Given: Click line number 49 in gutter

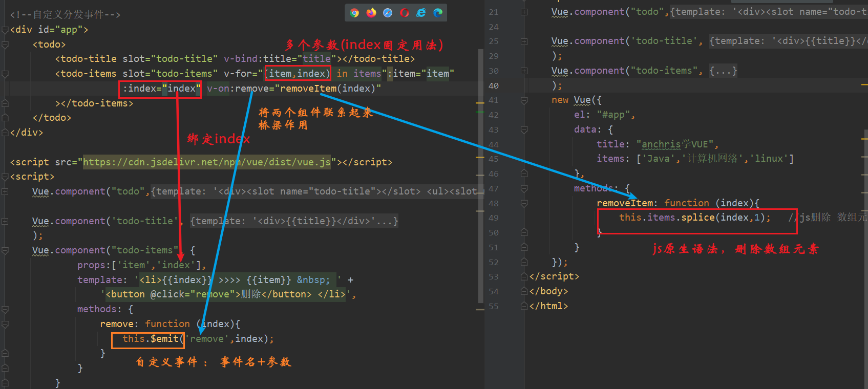Looking at the screenshot, I should coord(494,218).
